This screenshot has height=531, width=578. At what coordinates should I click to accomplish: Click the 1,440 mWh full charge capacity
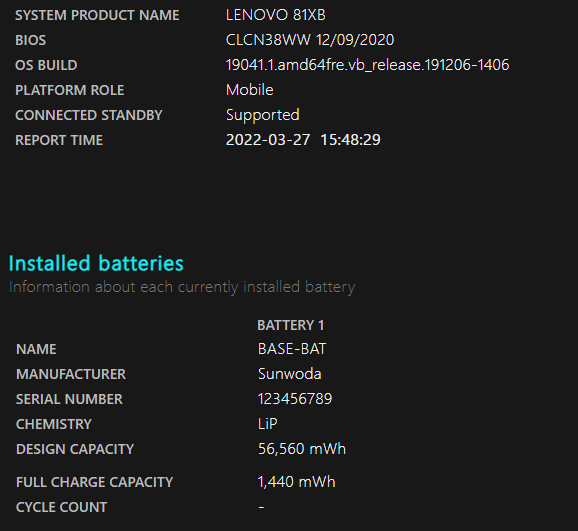pos(297,482)
